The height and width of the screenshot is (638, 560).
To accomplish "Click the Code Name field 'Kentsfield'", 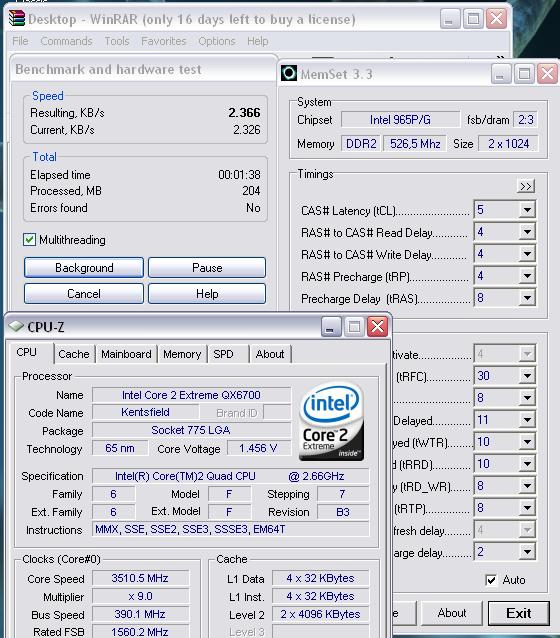I will coord(145,412).
